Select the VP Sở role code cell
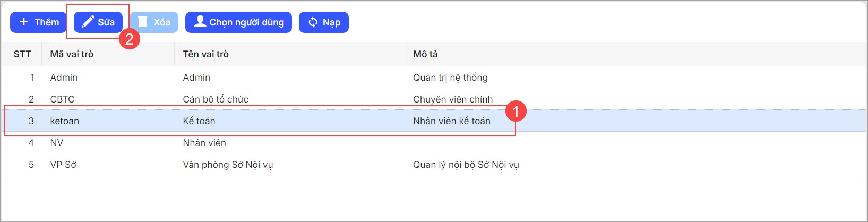Viewport: 868px width, 222px height. pyautogui.click(x=63, y=165)
